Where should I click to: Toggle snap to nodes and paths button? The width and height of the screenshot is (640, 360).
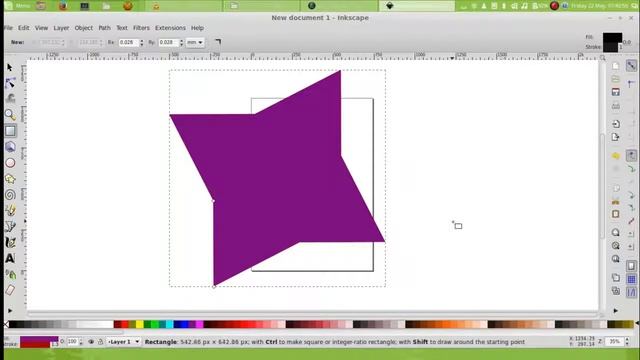coord(631,156)
